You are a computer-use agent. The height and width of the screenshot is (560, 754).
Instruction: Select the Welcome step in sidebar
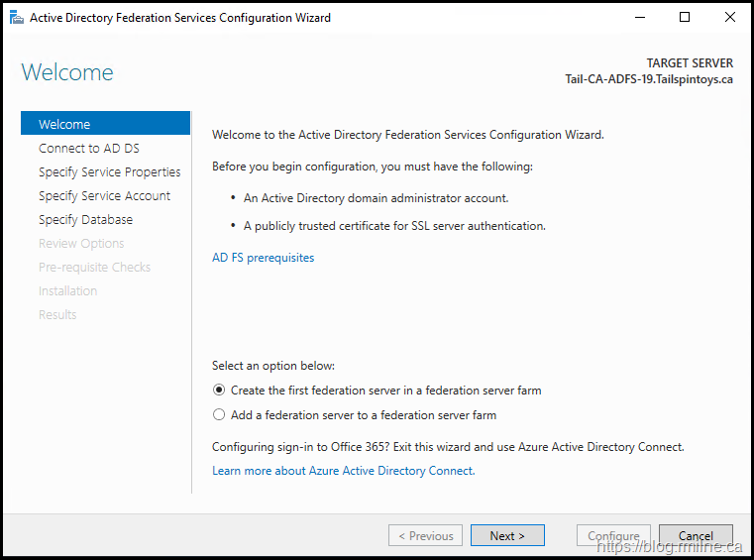64,124
